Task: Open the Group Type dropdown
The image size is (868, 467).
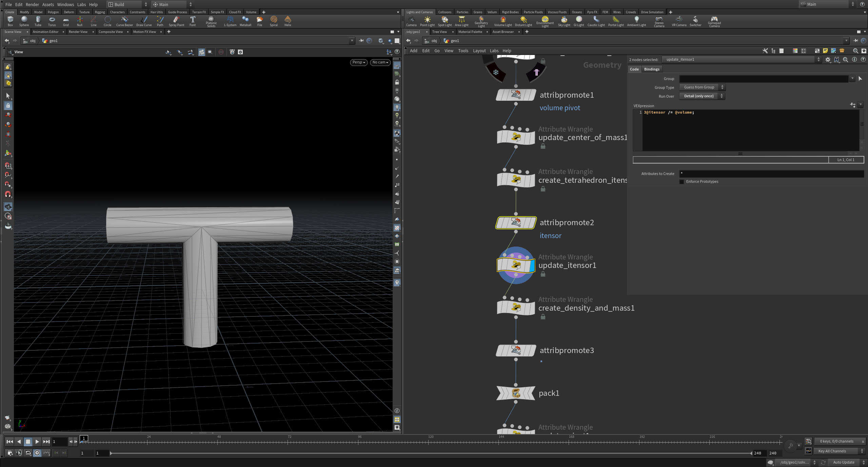Action: click(x=702, y=87)
